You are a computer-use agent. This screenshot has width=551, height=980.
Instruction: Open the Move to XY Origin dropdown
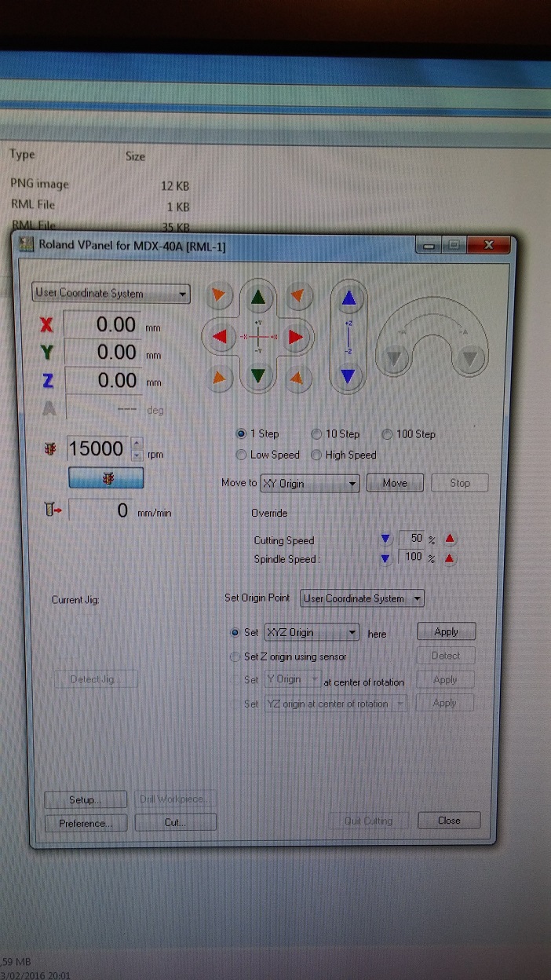coord(309,483)
